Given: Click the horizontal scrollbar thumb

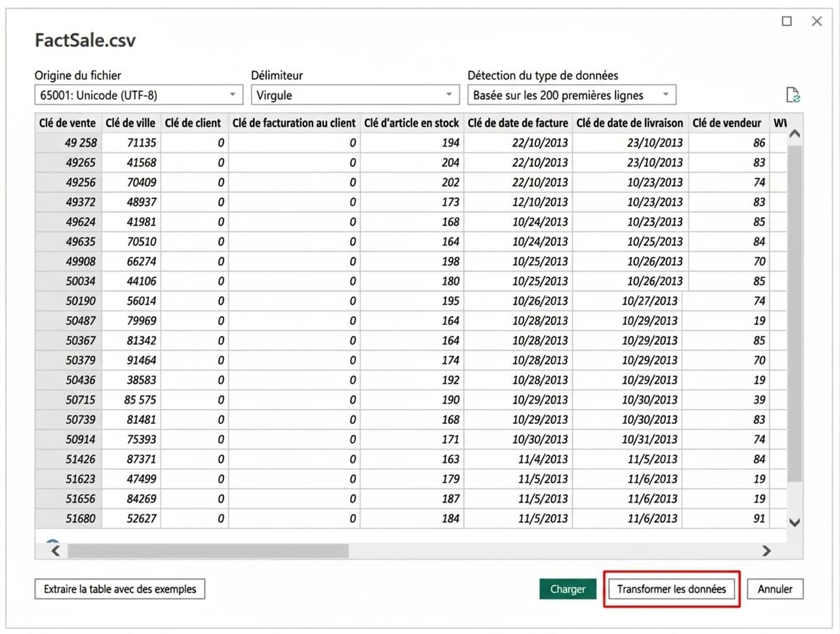Looking at the screenshot, I should point(208,550).
